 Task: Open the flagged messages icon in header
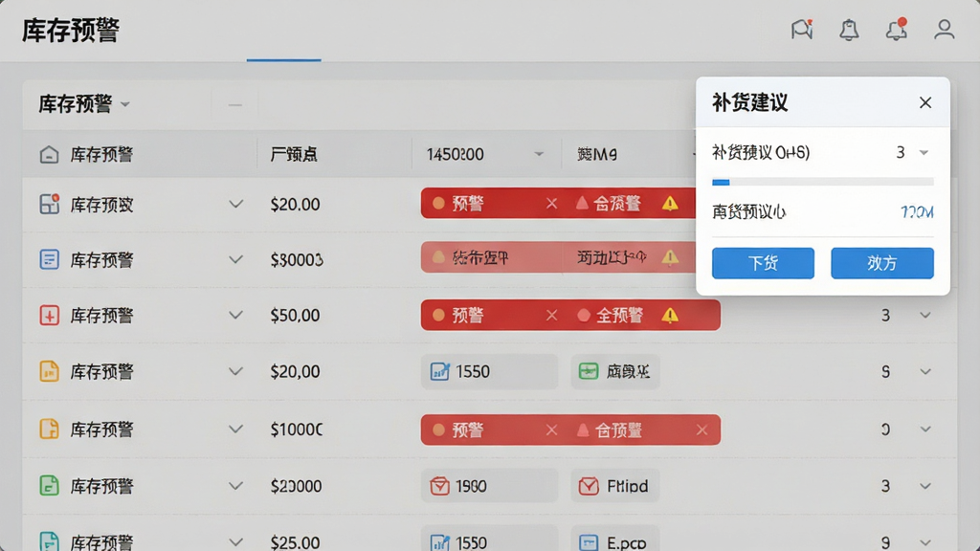click(x=802, y=30)
